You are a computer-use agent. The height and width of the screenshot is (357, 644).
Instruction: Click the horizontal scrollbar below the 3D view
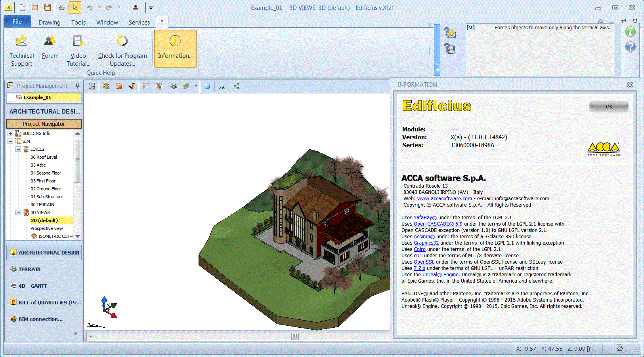point(295,336)
